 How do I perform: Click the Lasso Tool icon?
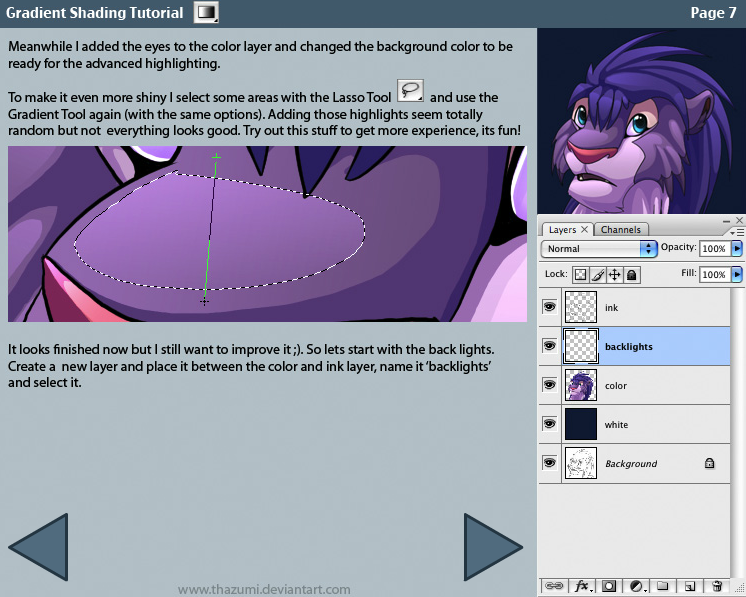click(x=410, y=90)
